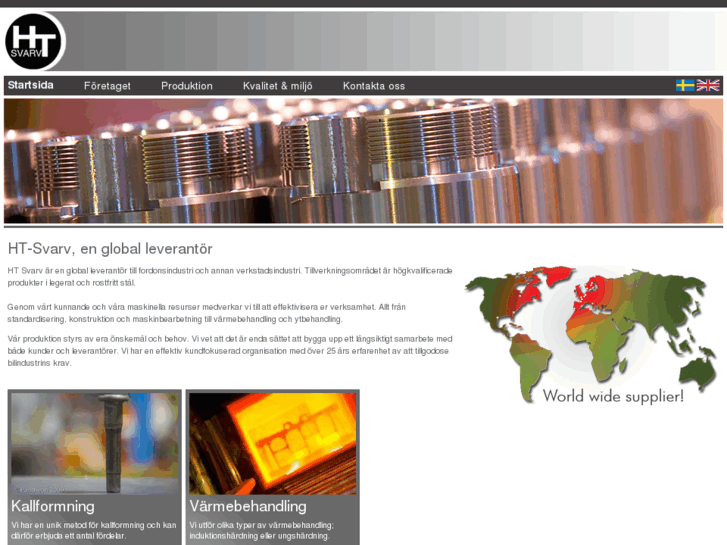Open the Värmebehandling furnace photo
727x545 pixels.
(x=273, y=443)
